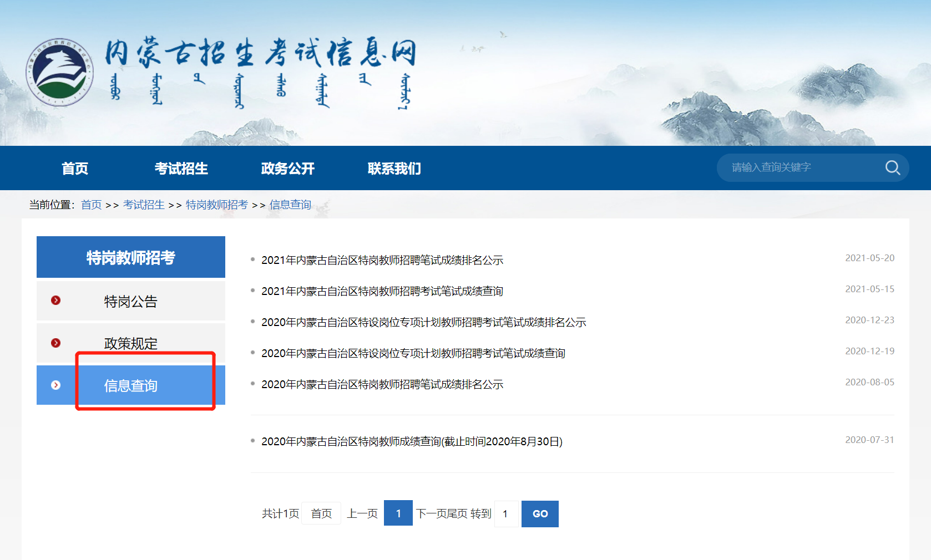Screen dimensions: 931x560
Task: Open 2021年 招聘考试笔试成绩查询 link
Action: coord(382,291)
